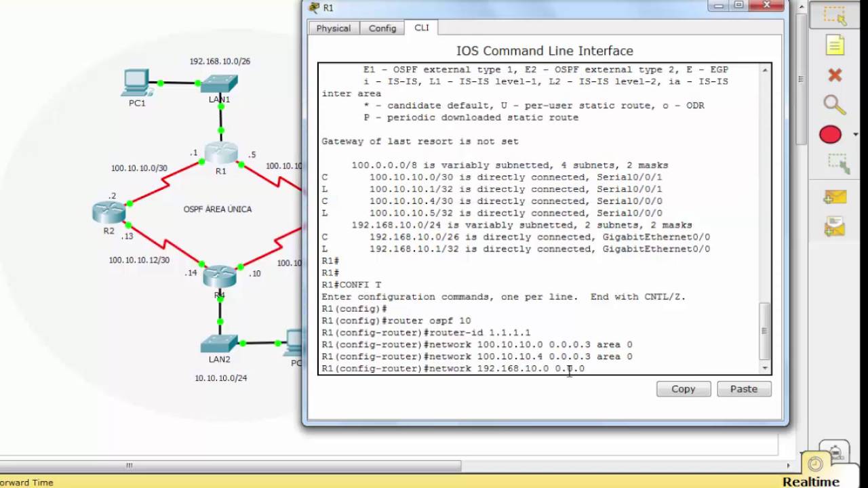Image resolution: width=868 pixels, height=488 pixels.
Task: Click the 192.168.10.1/32 GigabitEthernet0/0 route line
Action: pos(516,249)
